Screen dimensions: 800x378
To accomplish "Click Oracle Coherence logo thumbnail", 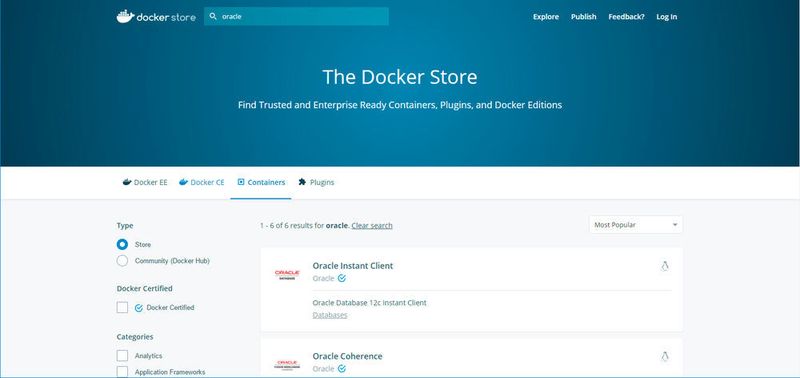I will (287, 365).
